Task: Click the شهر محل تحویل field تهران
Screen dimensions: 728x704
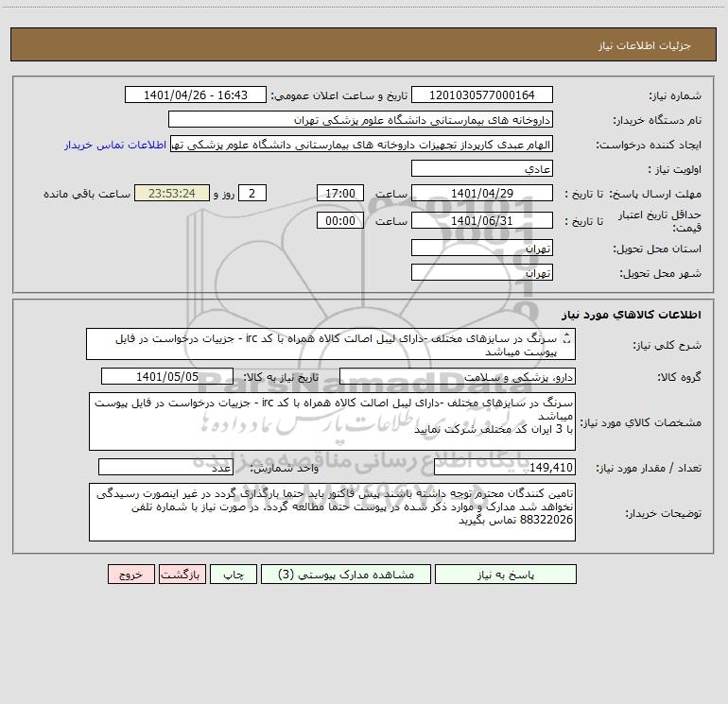Action: coord(482,272)
